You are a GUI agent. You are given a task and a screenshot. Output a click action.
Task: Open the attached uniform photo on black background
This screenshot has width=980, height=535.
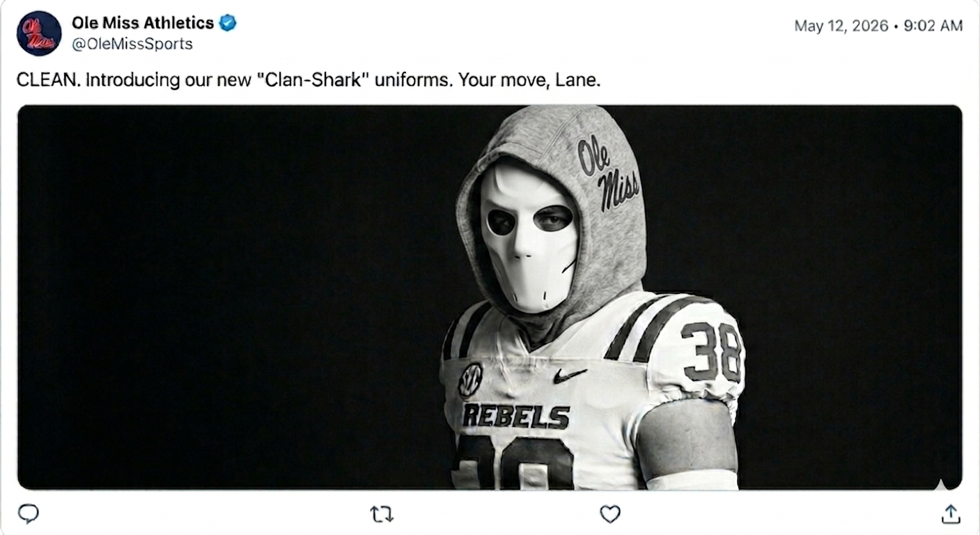click(x=490, y=297)
